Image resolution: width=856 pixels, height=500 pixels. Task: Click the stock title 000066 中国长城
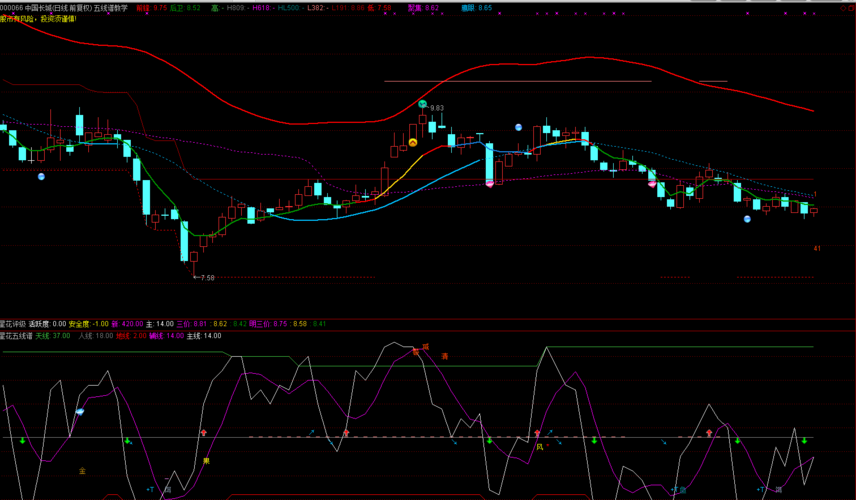tap(32, 8)
